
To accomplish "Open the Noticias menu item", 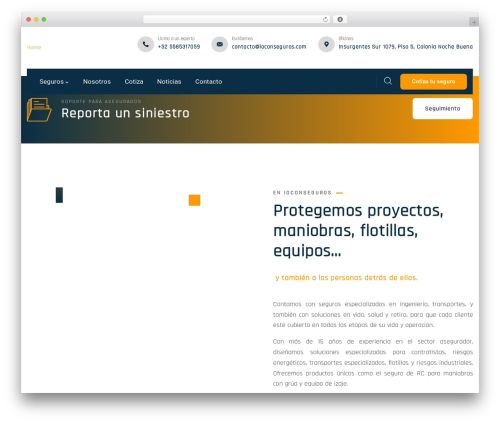I will point(169,82).
